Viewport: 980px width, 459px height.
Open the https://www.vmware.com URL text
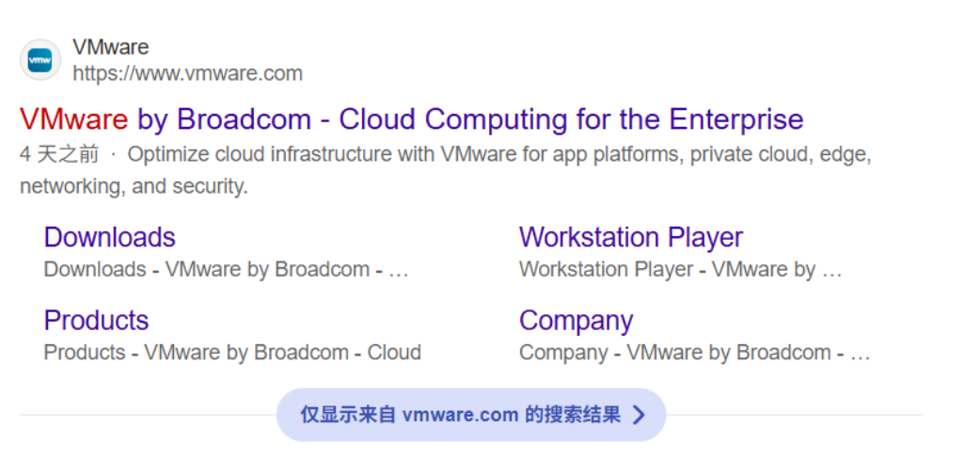pyautogui.click(x=187, y=73)
